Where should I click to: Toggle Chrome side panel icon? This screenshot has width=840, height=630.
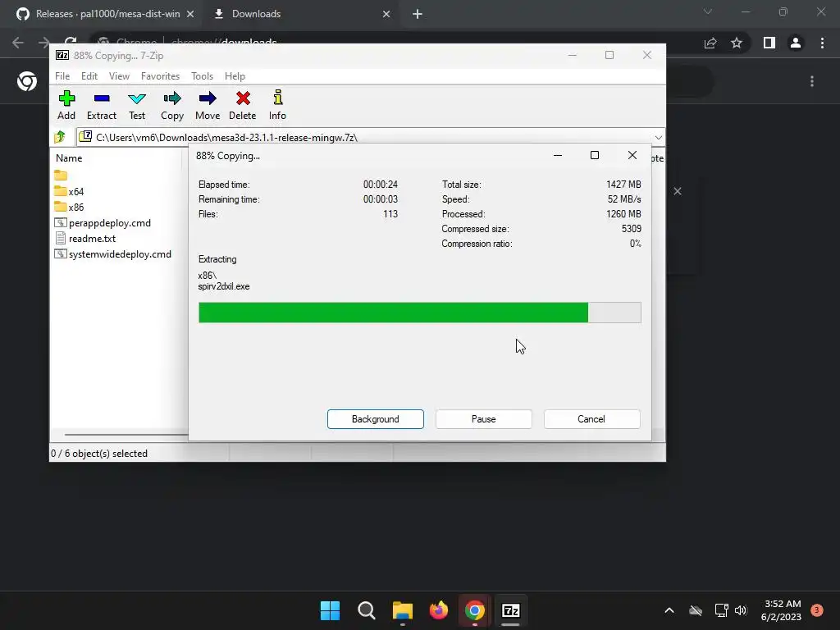coord(769,43)
